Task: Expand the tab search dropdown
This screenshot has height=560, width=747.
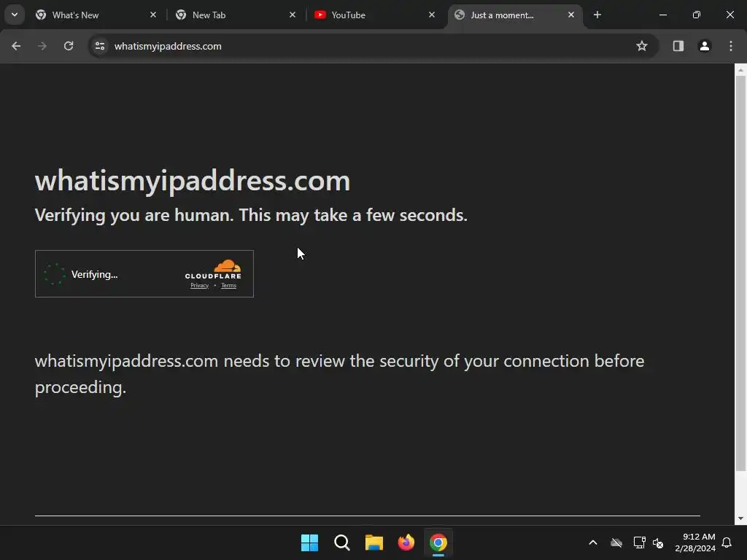Action: (x=15, y=15)
